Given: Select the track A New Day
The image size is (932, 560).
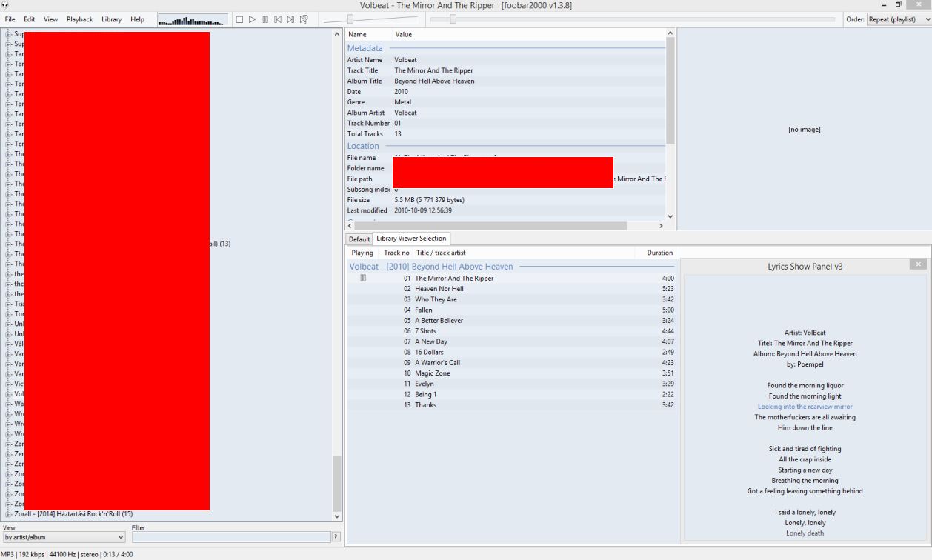Looking at the screenshot, I should (511, 341).
